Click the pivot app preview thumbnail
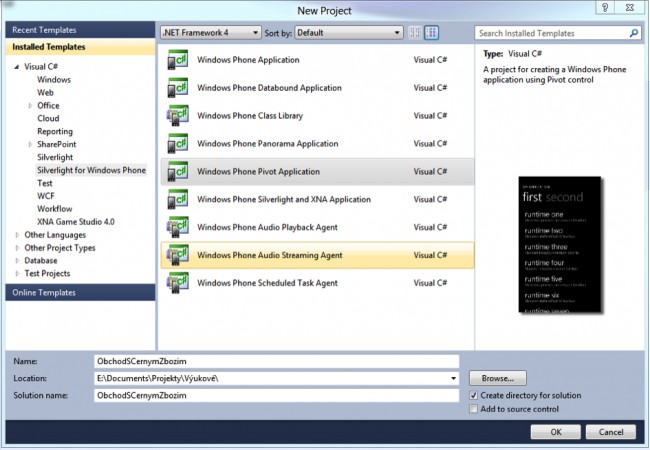Viewport: 650px width, 450px height. click(560, 244)
